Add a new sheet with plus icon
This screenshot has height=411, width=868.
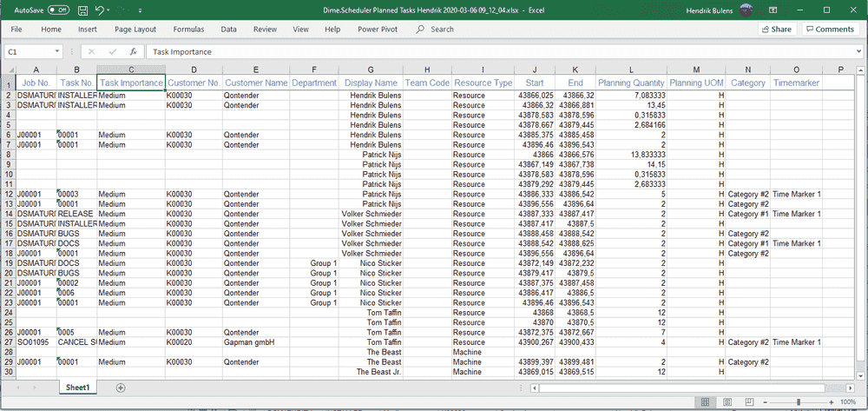coord(121,388)
